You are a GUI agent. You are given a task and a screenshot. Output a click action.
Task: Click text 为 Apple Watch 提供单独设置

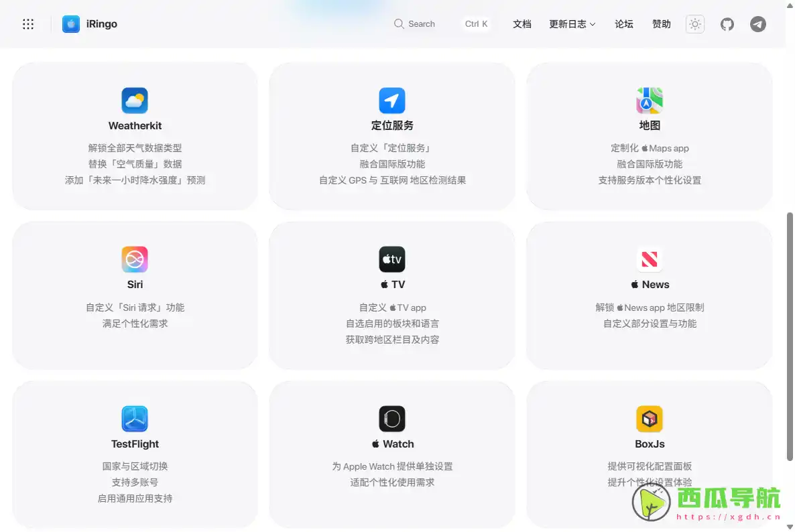(392, 466)
